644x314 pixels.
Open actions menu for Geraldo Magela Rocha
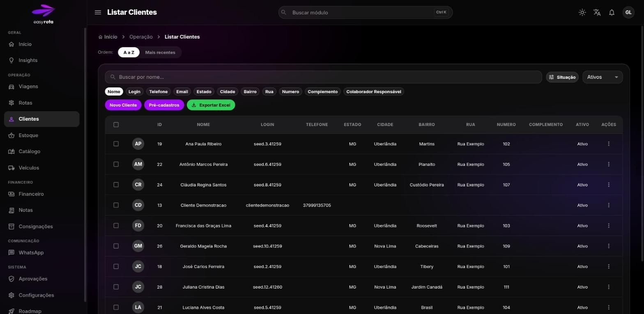coord(609,246)
